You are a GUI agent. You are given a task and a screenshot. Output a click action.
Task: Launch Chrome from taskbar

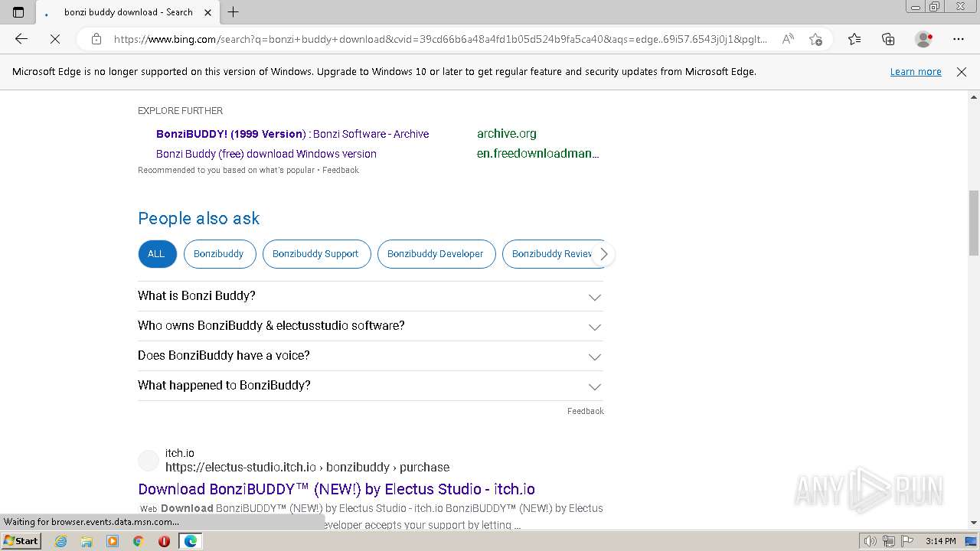139,541
